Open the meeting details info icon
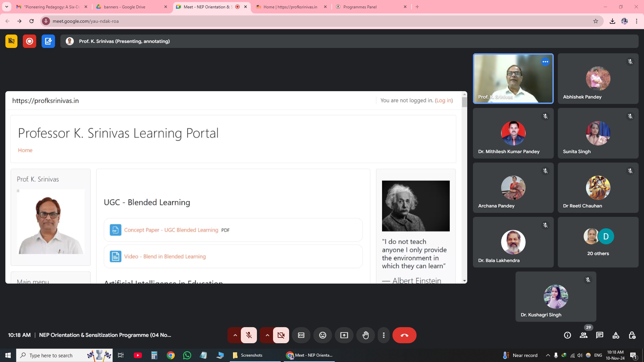644x362 pixels. click(568, 335)
